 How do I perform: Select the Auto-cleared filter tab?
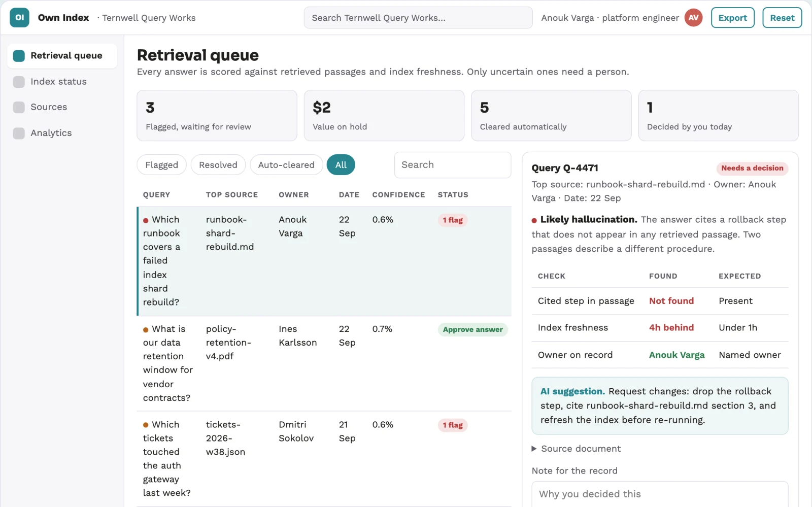[286, 165]
